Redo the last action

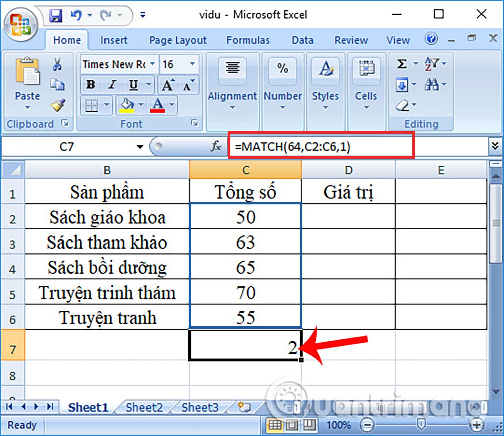(x=106, y=15)
